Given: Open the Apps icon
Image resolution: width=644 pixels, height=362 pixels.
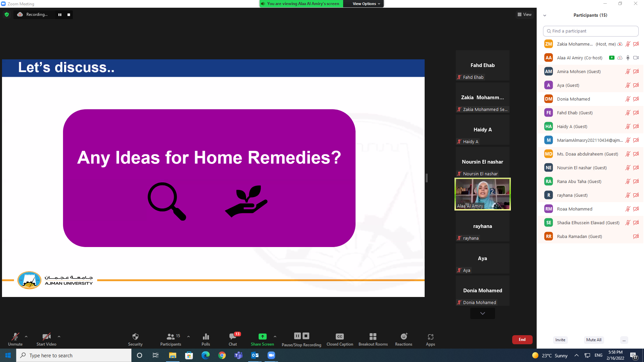Looking at the screenshot, I should point(430,337).
